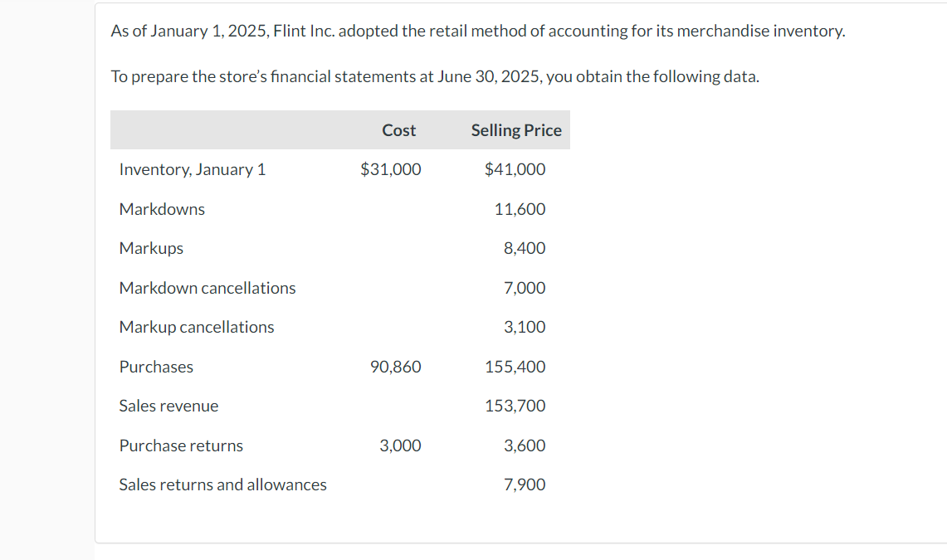Click the 90,860 purchases cost value
947x560 pixels.
[x=396, y=367]
